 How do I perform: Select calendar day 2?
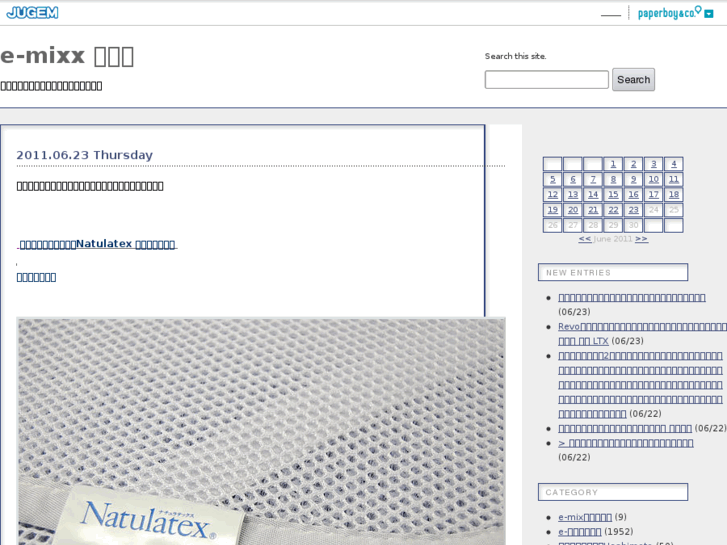pos(633,164)
